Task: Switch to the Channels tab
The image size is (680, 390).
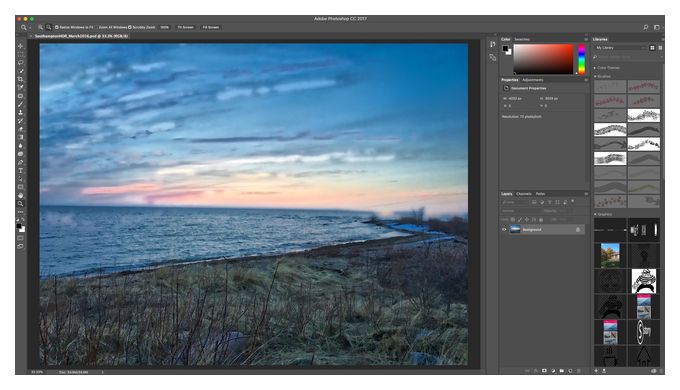Action: [524, 194]
